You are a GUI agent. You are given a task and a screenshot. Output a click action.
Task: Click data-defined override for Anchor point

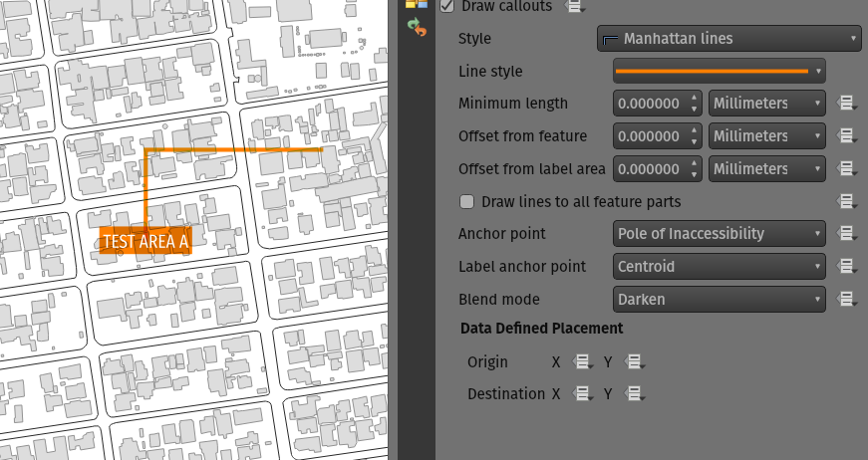(x=847, y=234)
